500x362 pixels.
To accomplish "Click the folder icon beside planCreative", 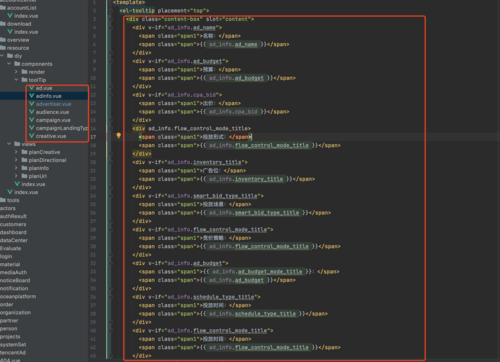I will 24,152.
